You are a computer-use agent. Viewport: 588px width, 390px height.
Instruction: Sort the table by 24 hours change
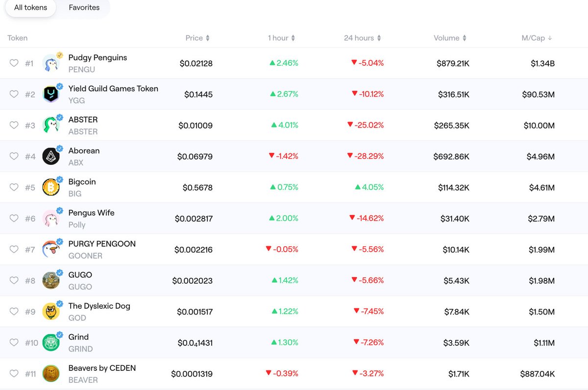[x=362, y=38]
